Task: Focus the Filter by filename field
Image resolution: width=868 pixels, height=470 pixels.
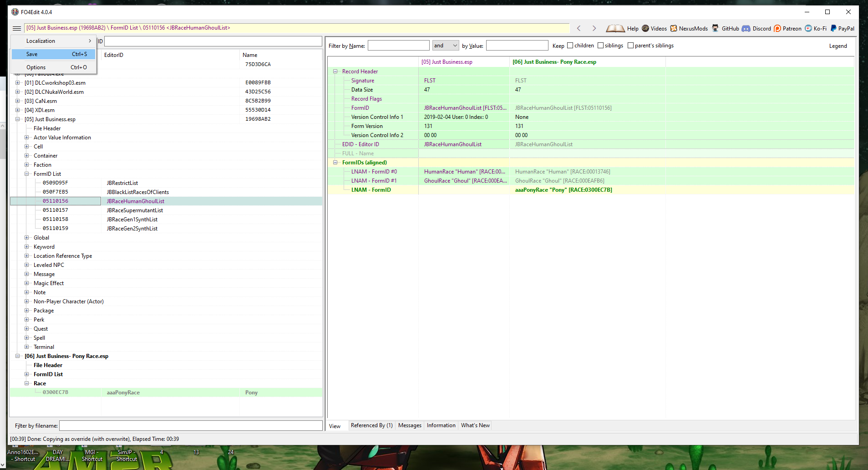Action: pyautogui.click(x=191, y=426)
